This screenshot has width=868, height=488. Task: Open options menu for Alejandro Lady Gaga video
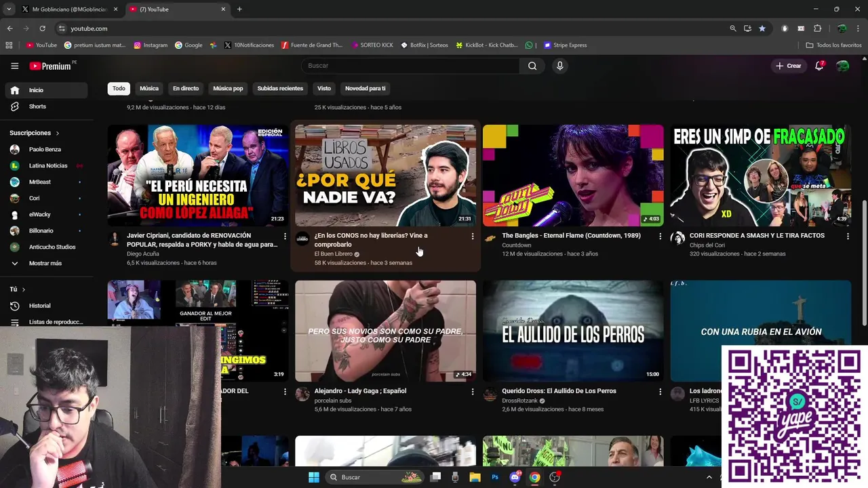pyautogui.click(x=473, y=392)
